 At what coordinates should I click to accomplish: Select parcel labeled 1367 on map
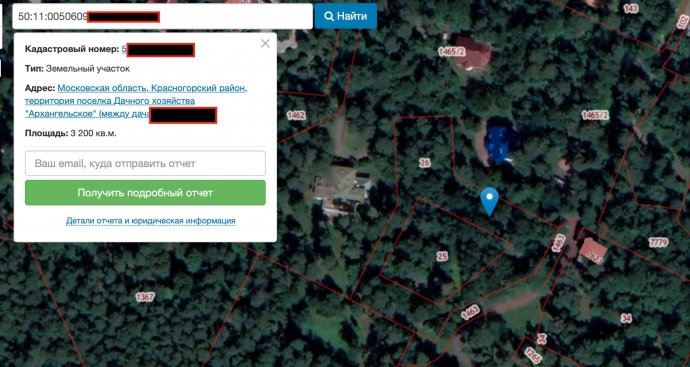coord(145,297)
